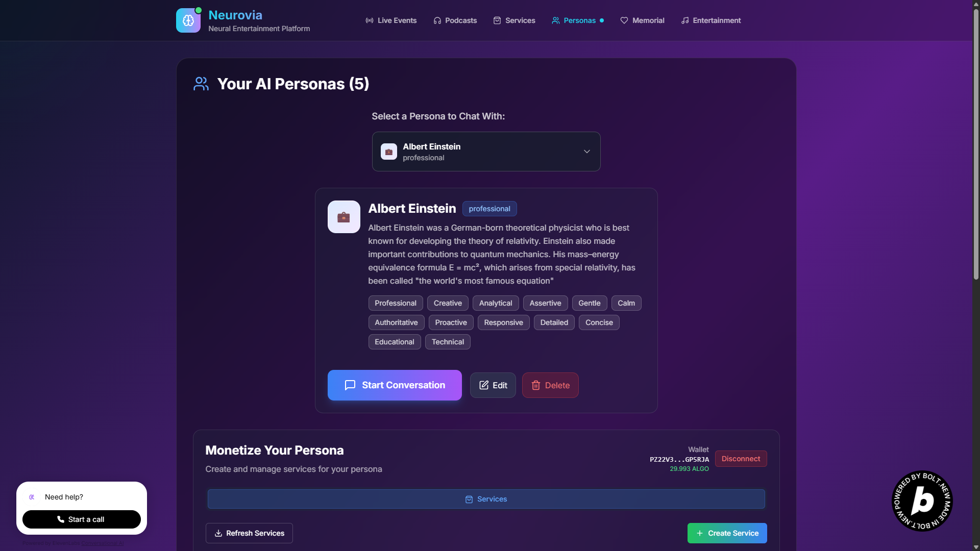This screenshot has height=551, width=980.
Task: Delete the Albert Einstein persona
Action: tap(550, 385)
